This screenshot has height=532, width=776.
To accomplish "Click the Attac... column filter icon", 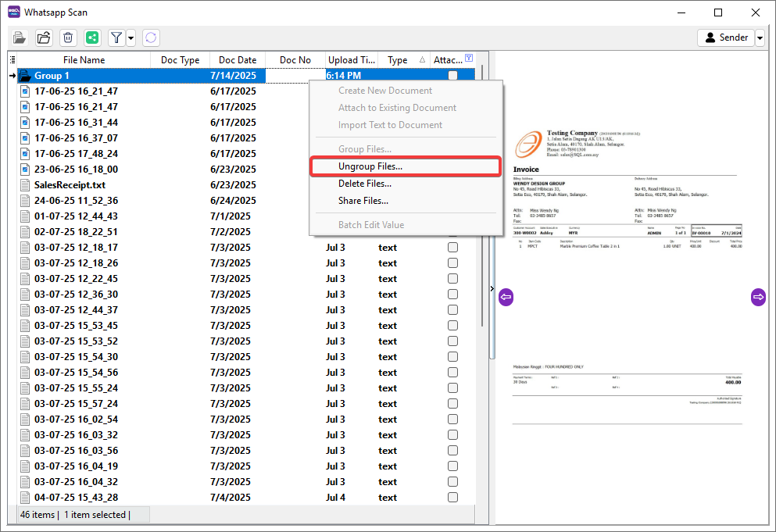I will 469,58.
